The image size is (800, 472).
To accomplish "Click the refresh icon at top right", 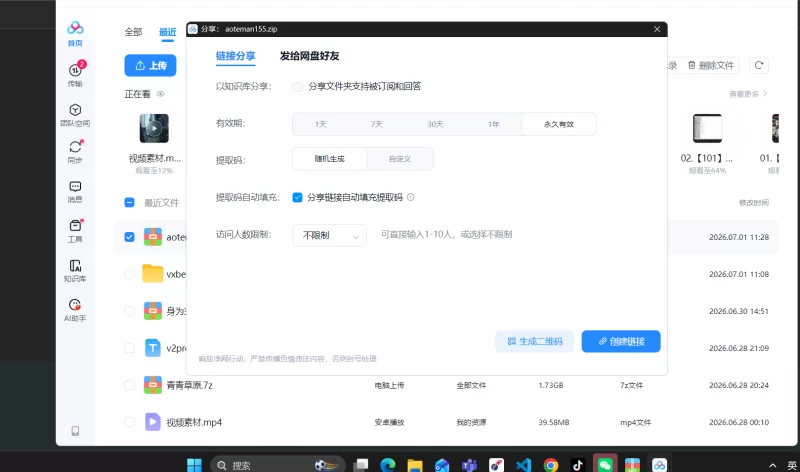I will point(759,65).
